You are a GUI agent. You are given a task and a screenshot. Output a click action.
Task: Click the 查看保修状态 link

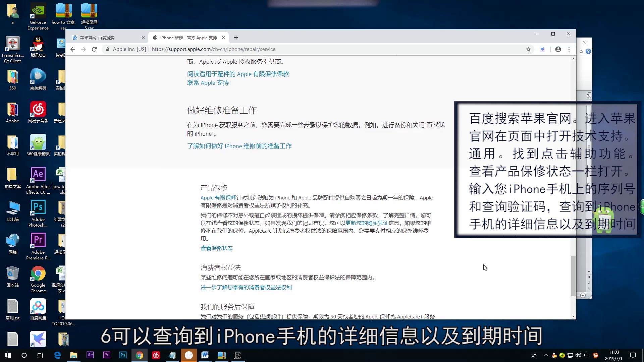pyautogui.click(x=217, y=248)
